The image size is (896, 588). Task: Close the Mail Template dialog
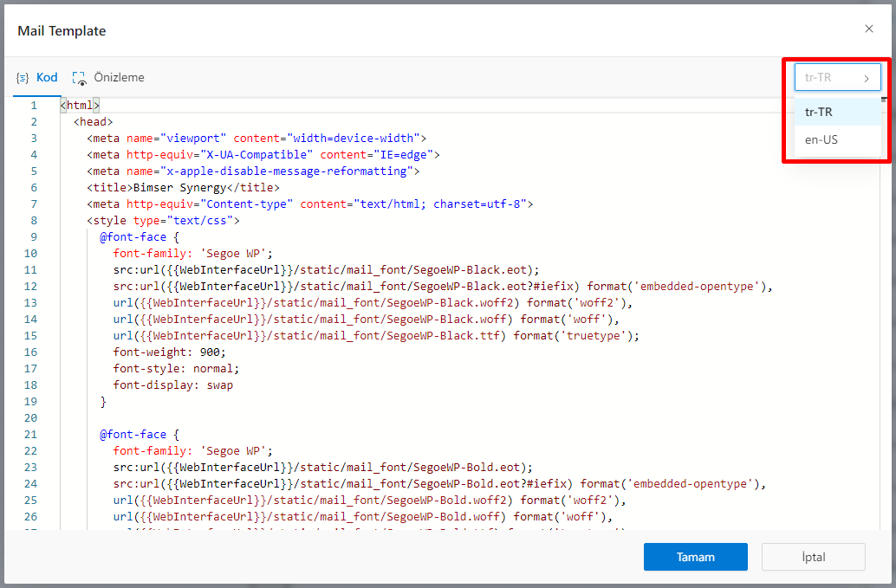869,29
